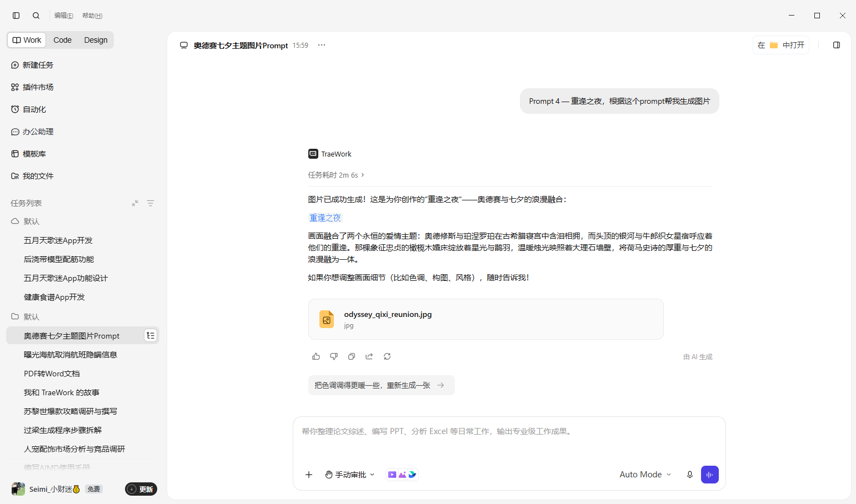The width and height of the screenshot is (856, 504).
Task: Regenerate response with refresh icon
Action: coord(387,356)
